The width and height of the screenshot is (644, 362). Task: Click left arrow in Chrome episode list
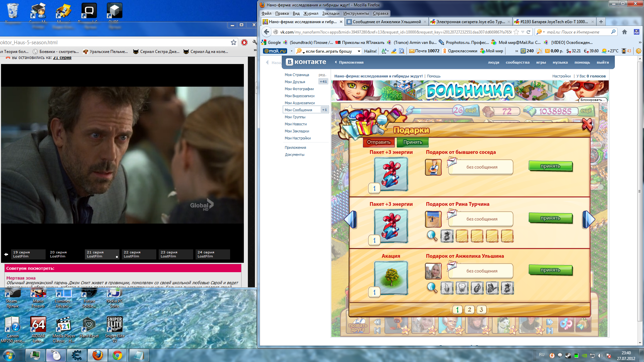pyautogui.click(x=6, y=254)
